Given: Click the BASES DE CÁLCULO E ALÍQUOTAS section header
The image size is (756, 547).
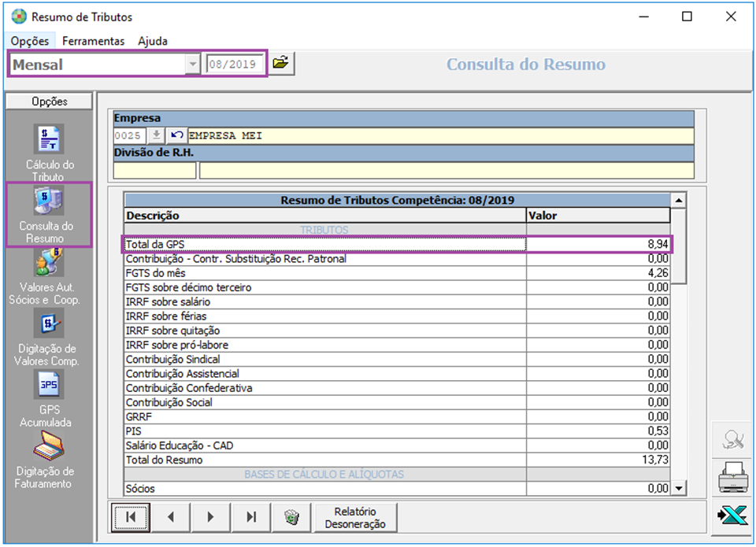Looking at the screenshot, I should point(324,475).
